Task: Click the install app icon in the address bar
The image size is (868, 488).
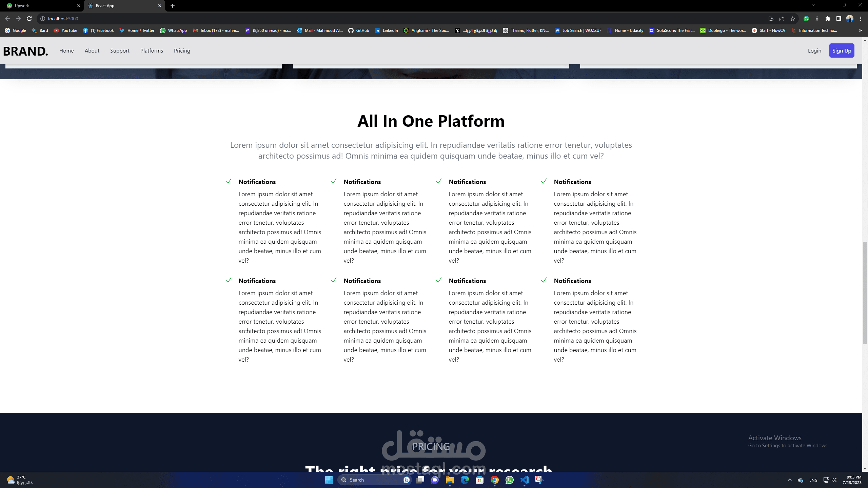Action: click(x=771, y=19)
